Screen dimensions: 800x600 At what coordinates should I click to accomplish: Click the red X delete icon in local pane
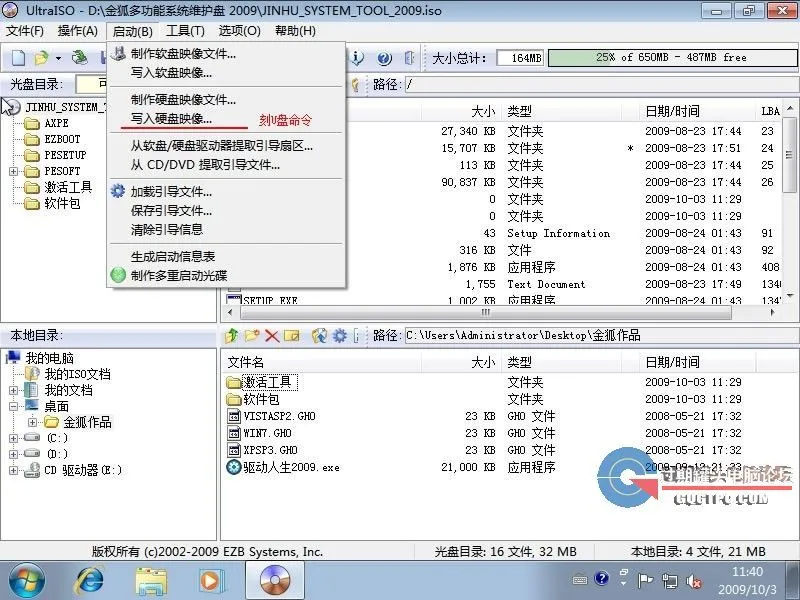272,335
